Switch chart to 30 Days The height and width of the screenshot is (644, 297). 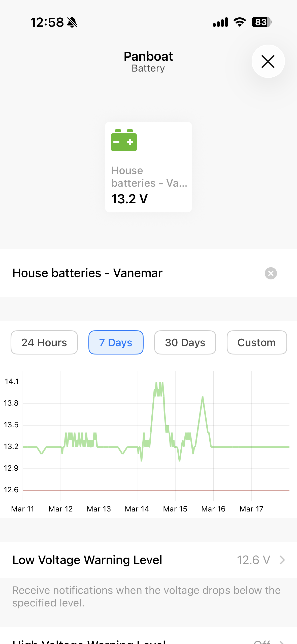(x=185, y=343)
